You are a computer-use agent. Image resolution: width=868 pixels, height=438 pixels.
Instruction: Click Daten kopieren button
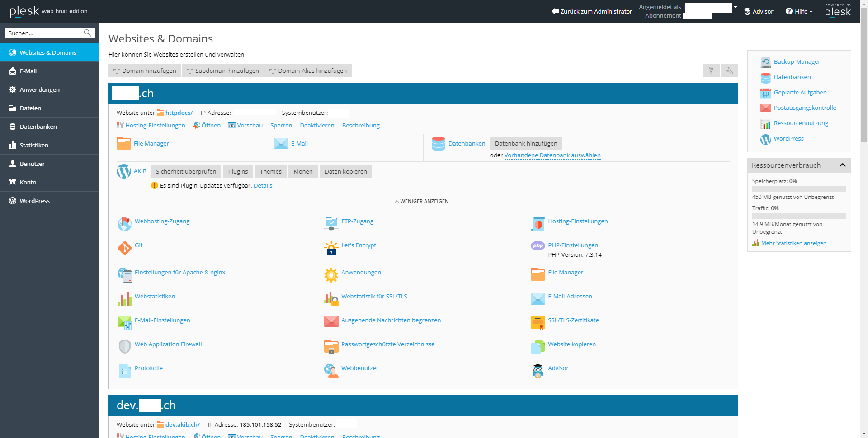click(346, 171)
